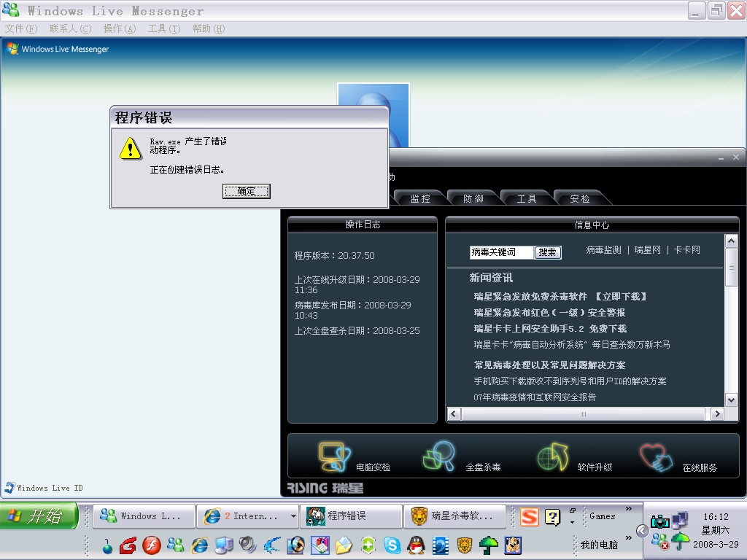Screen dimensions: 747x560
Task: Click the 开始 Start button
Action: (x=39, y=516)
